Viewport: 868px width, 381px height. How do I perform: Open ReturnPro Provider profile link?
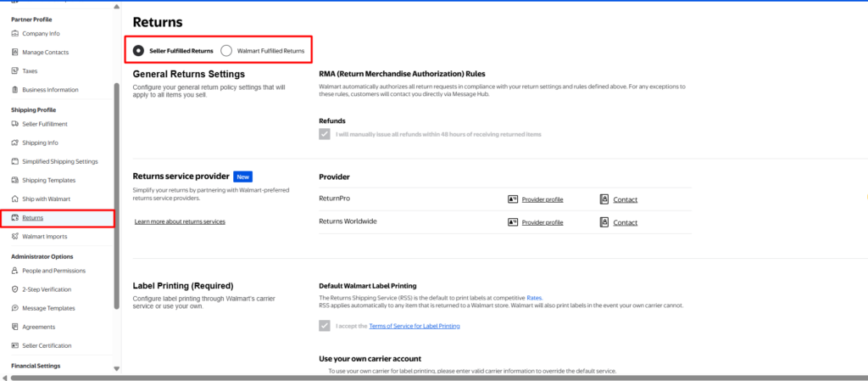[542, 199]
